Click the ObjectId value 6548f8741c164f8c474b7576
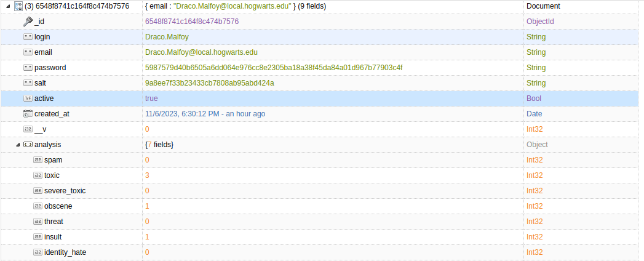This screenshot has width=644, height=261. 192,22
